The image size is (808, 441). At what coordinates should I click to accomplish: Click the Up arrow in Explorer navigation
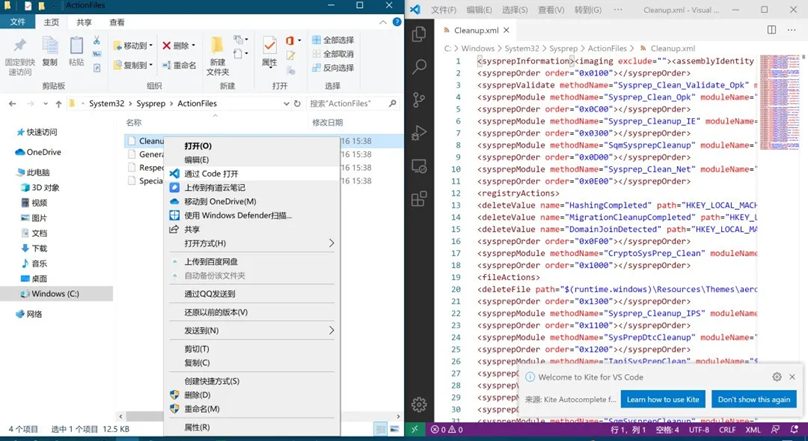click(x=58, y=104)
